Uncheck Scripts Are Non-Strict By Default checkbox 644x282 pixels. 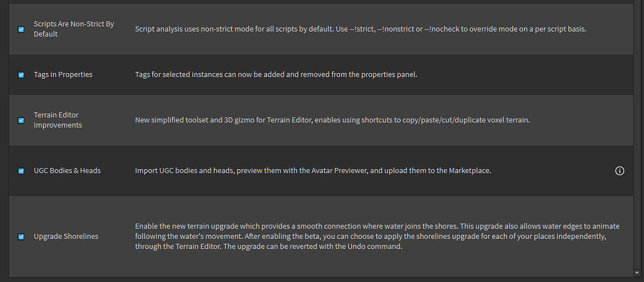(x=21, y=30)
